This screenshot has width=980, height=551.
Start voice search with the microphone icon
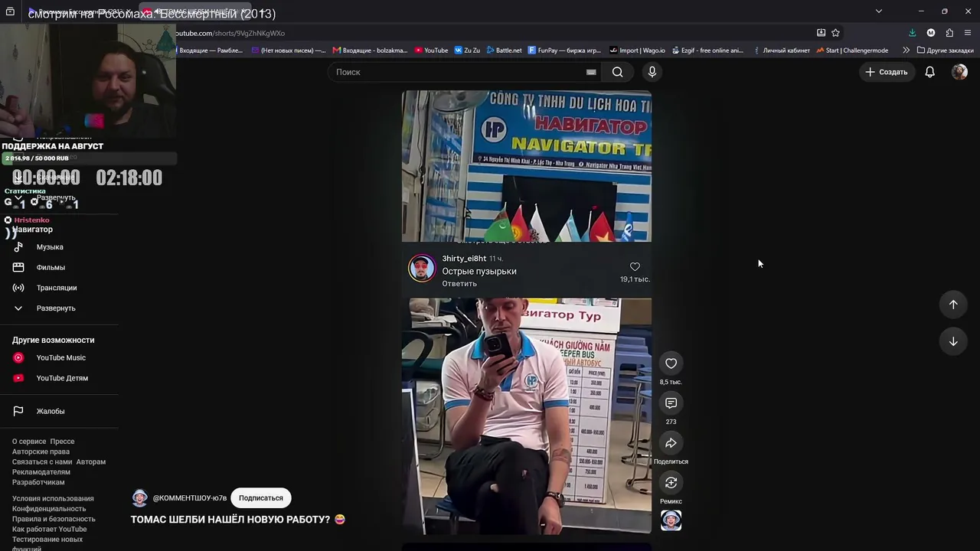pyautogui.click(x=652, y=72)
